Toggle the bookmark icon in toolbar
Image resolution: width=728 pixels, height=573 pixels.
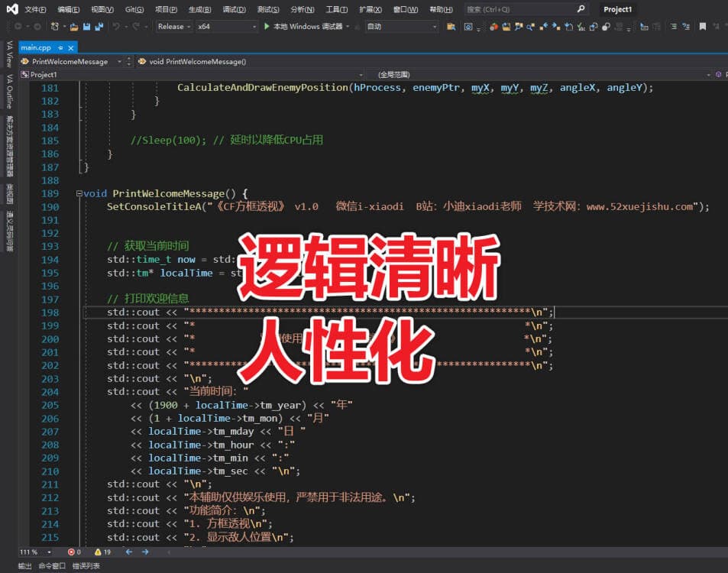702,26
